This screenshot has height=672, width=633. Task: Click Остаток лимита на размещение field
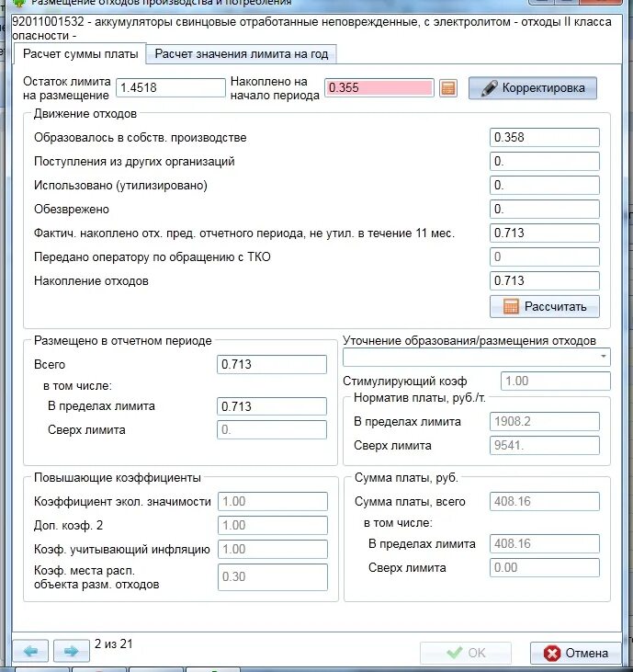[x=171, y=88]
